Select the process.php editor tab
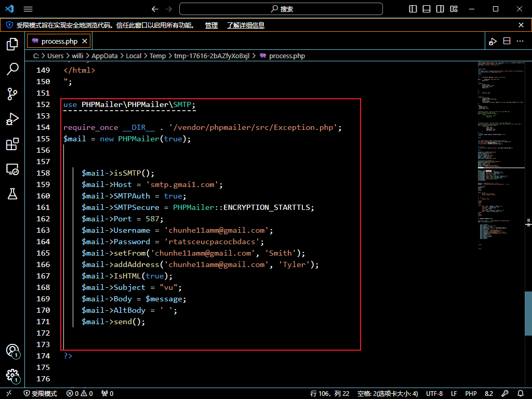The height and width of the screenshot is (399, 532). pos(59,41)
